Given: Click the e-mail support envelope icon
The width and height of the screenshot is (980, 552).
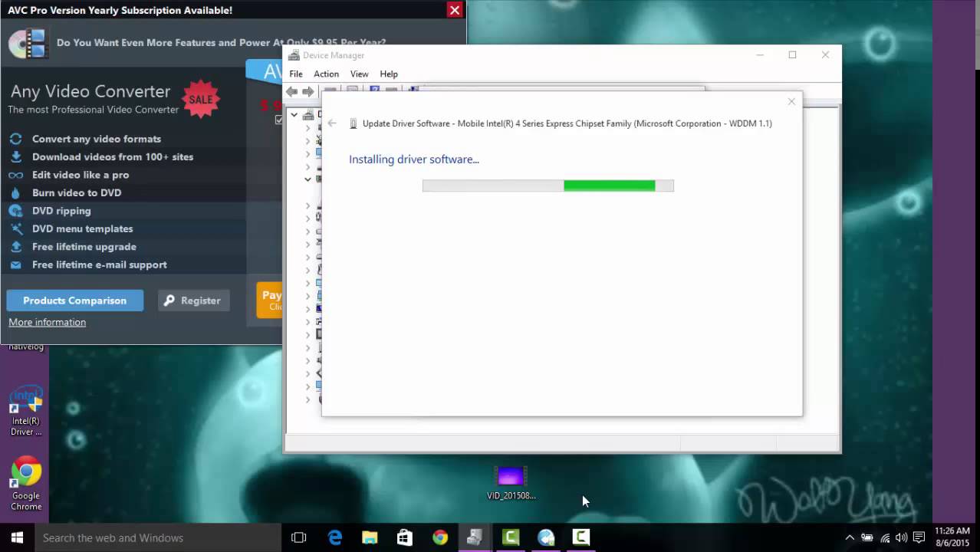Looking at the screenshot, I should [15, 264].
